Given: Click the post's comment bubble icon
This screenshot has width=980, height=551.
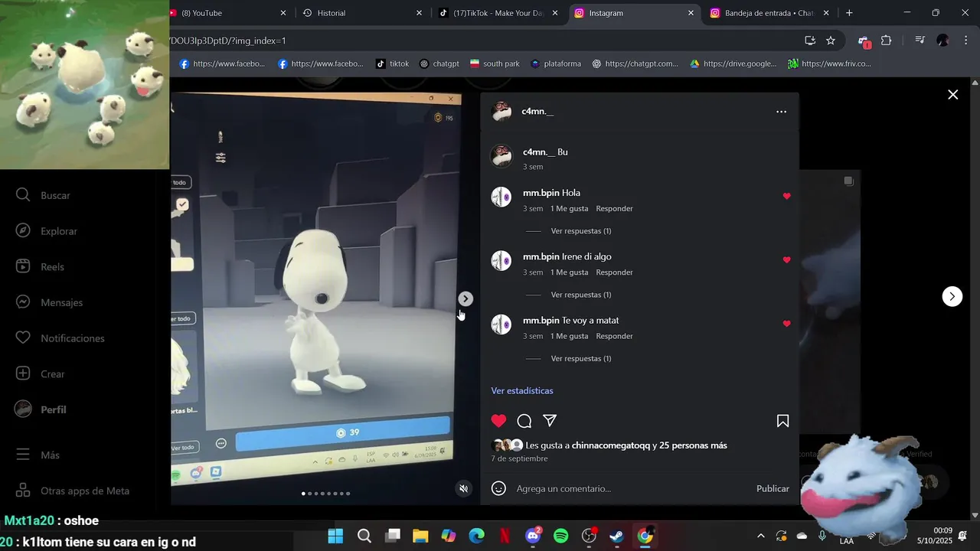Looking at the screenshot, I should (524, 421).
